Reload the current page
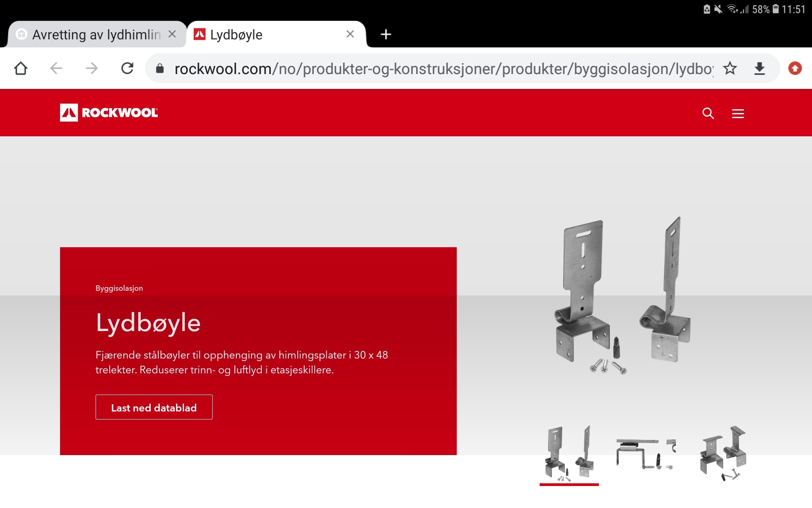812x508 pixels. 127,68
